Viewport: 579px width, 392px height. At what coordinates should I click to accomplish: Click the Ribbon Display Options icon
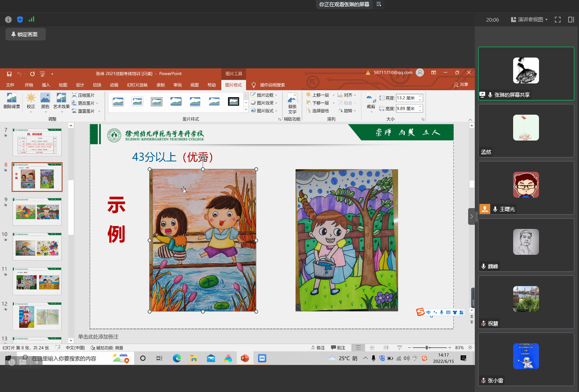434,73
